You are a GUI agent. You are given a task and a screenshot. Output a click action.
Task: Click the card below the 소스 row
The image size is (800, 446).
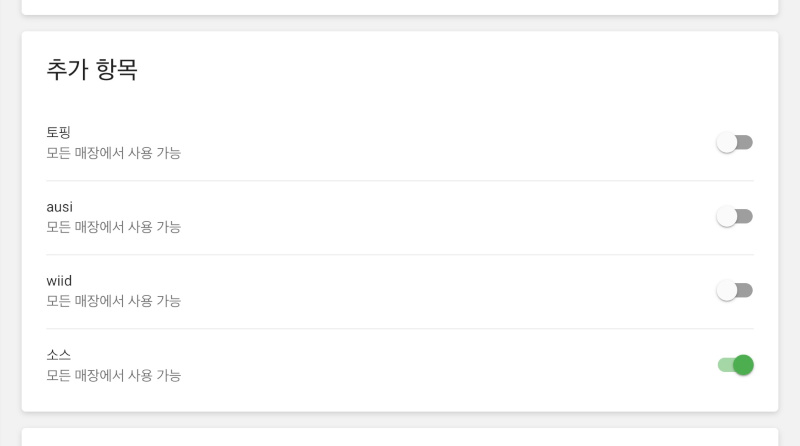pyautogui.click(x=400, y=438)
